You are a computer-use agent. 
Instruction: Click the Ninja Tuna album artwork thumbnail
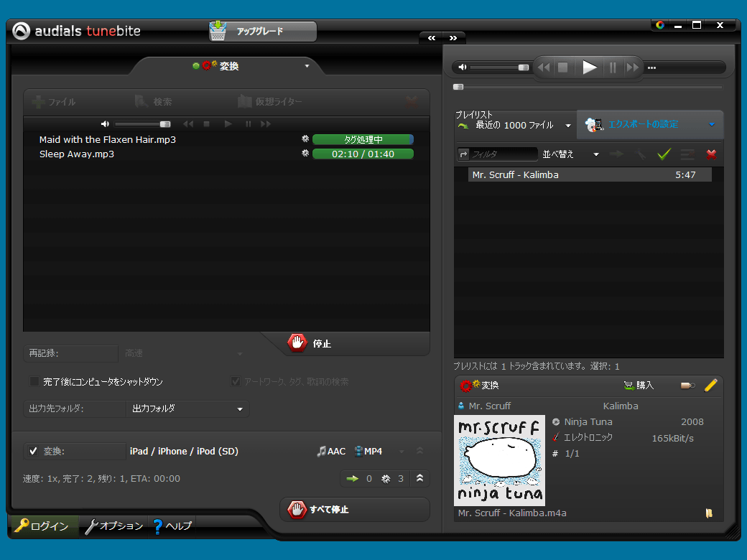coord(499,460)
